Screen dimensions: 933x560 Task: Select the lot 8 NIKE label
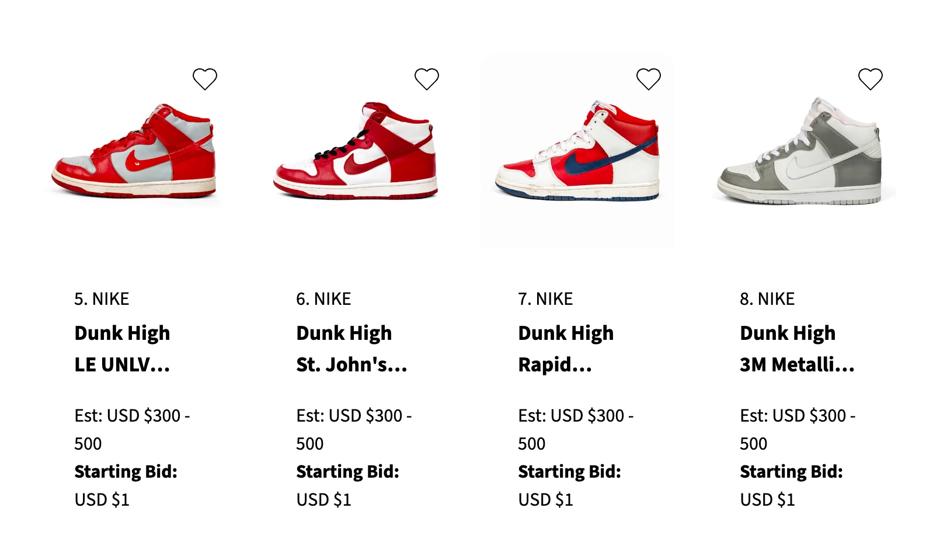pos(767,299)
